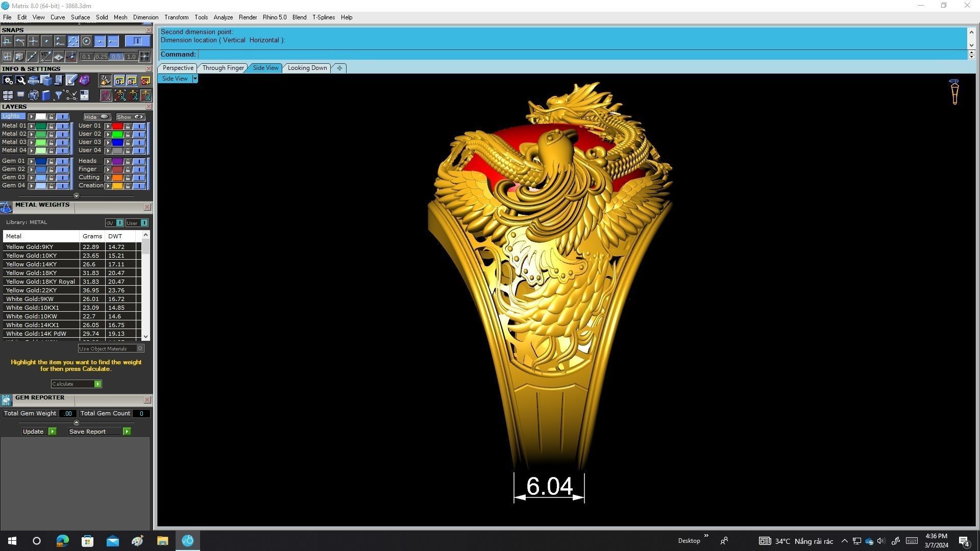Collapse Layers panel with down arrow
980x551 pixels.
click(77, 196)
